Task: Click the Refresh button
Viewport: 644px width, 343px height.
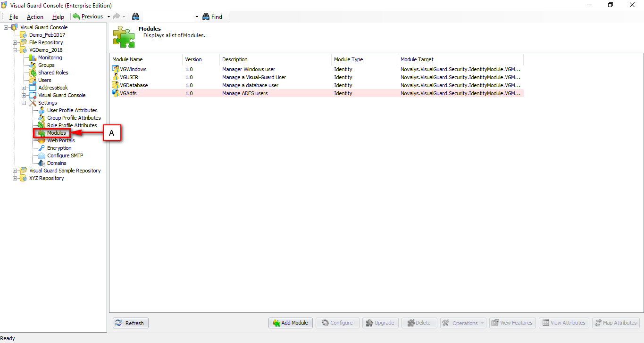Action: [130, 323]
